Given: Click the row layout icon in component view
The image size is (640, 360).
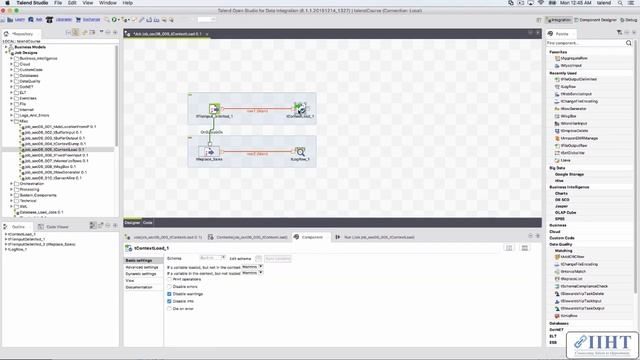Looking at the screenshot, I should coord(524,248).
